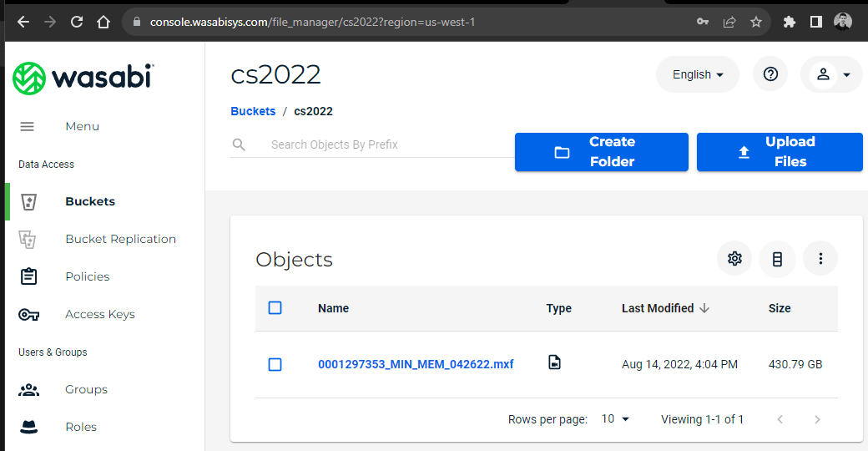The image size is (868, 451).
Task: Click the Name column header
Action: 333,309
